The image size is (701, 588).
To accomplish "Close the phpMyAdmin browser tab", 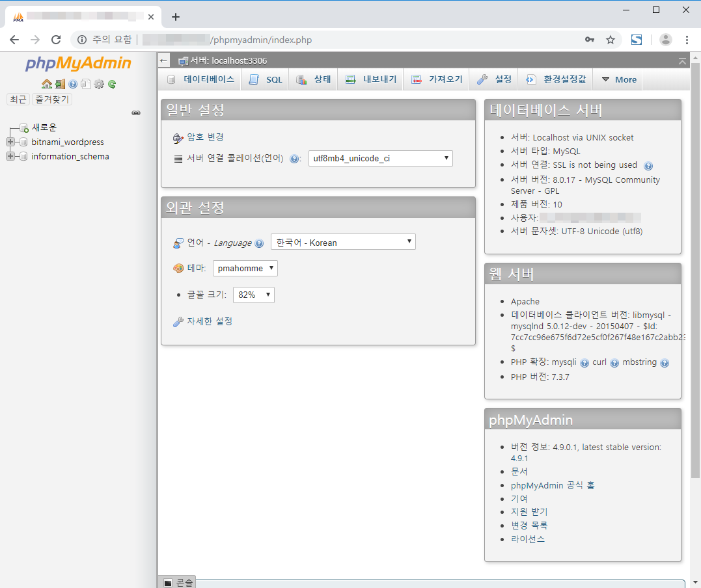I will [151, 17].
